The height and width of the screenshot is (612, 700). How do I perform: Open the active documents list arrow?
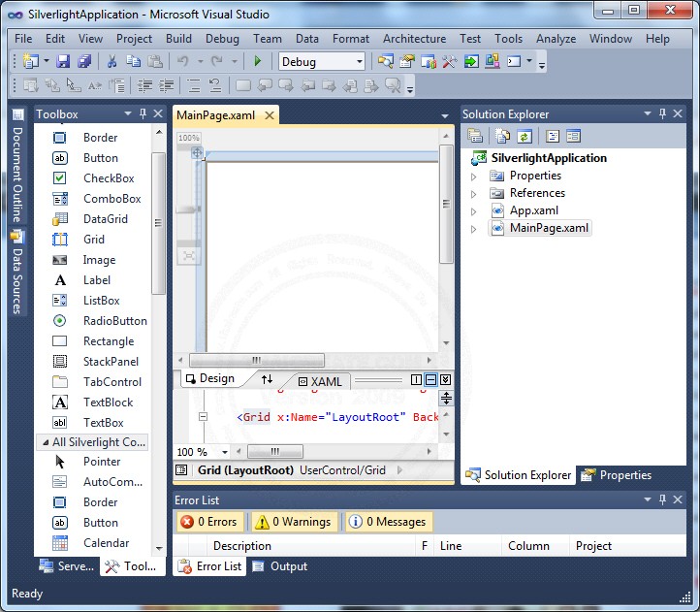(445, 115)
